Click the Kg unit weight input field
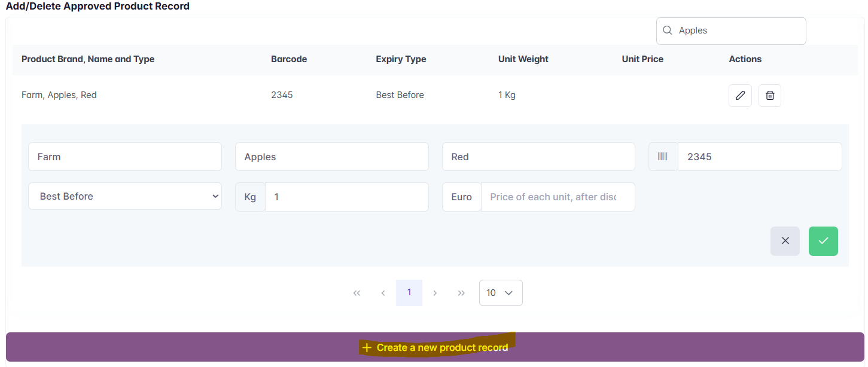Screen dimensions: 868x367 347,197
